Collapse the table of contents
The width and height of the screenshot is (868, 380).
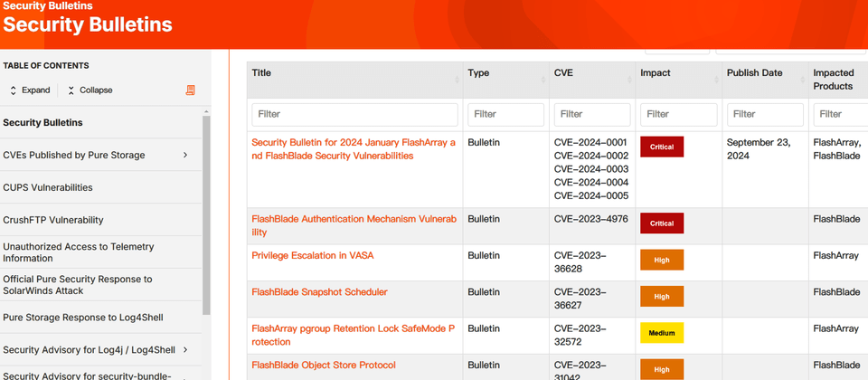tap(90, 90)
